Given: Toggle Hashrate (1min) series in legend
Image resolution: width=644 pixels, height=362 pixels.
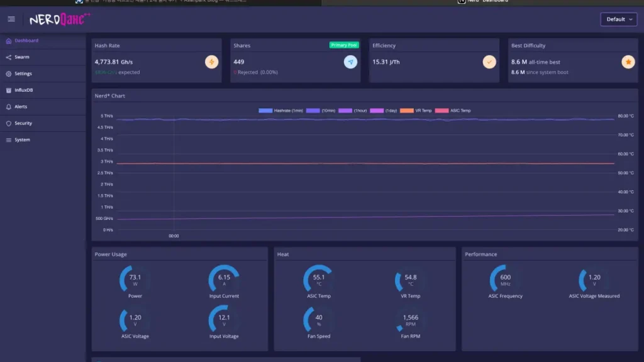Looking at the screenshot, I should coord(280,111).
